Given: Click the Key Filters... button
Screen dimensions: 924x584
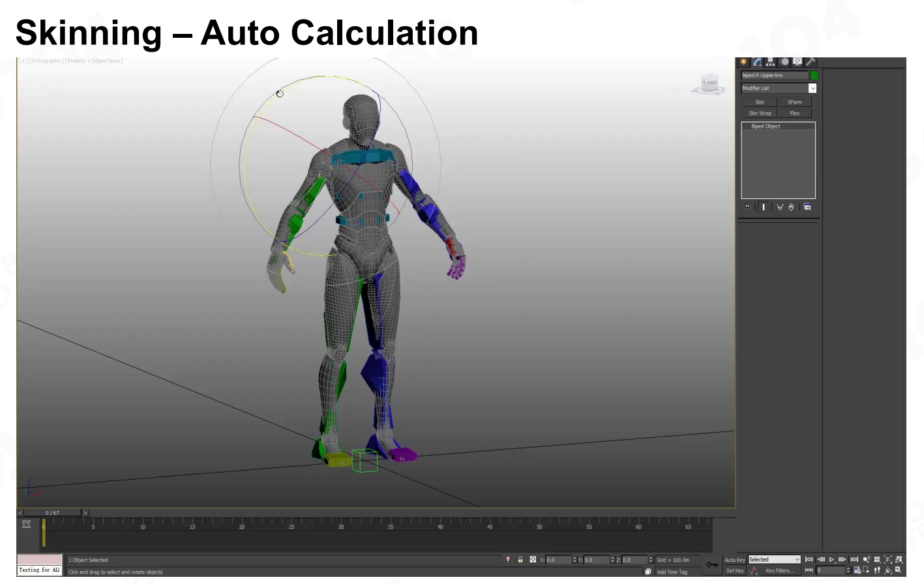Looking at the screenshot, I should (780, 570).
